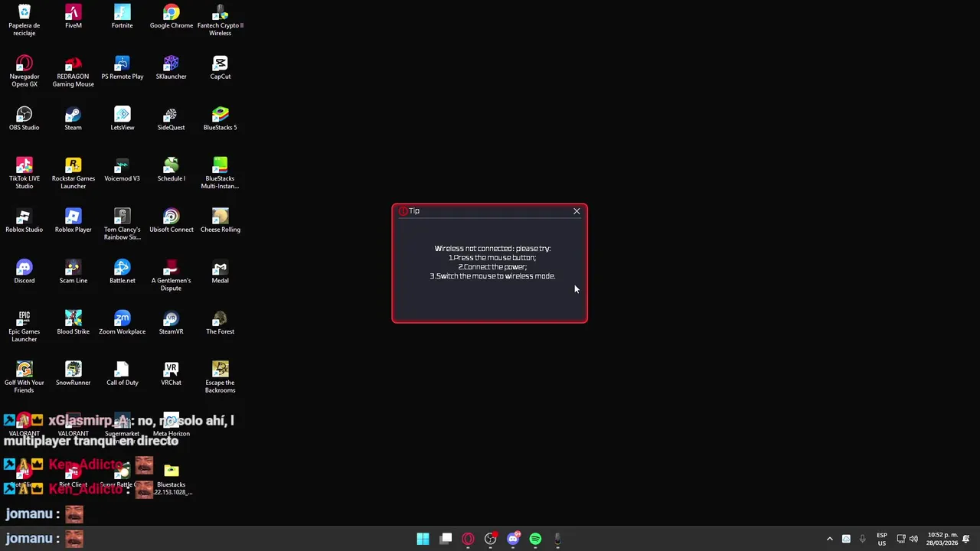
Task: Select the Rockstar Games Launcher icon
Action: point(73,173)
